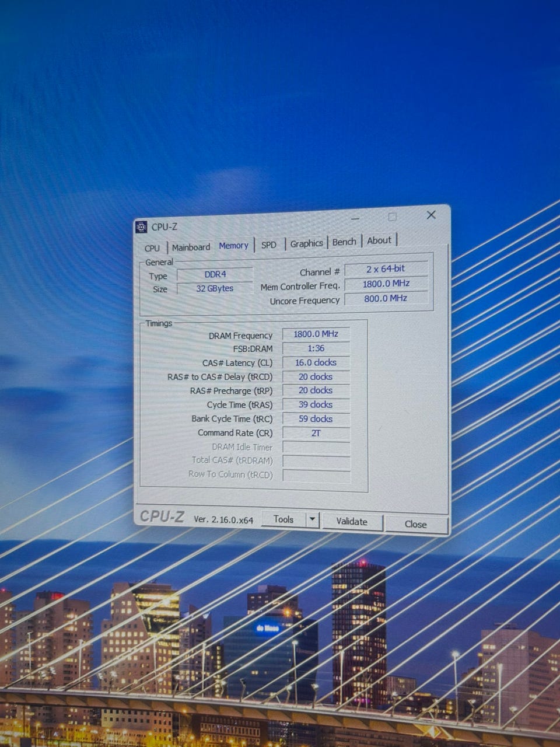Screen dimensions: 560x747
Task: Click the Validate button
Action: 352,521
